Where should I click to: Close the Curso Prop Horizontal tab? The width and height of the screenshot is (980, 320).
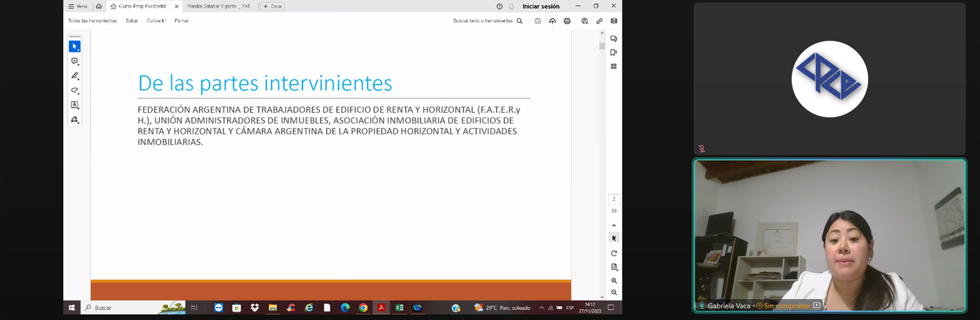tap(176, 6)
